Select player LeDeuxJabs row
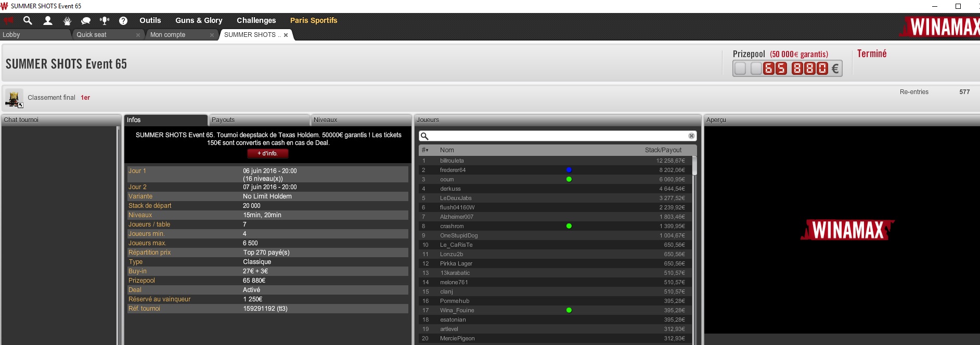Screen dimensions: 980x345 pyautogui.click(x=555, y=198)
